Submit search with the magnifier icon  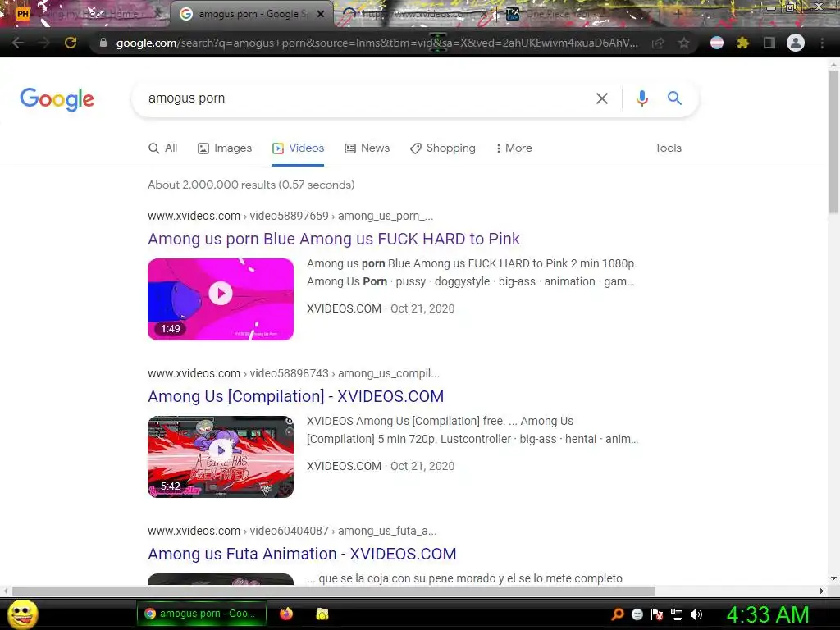(x=674, y=98)
